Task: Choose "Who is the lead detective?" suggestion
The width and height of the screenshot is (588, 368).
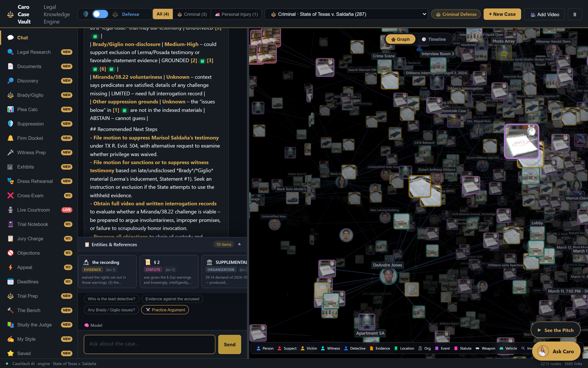Action: [x=111, y=299]
